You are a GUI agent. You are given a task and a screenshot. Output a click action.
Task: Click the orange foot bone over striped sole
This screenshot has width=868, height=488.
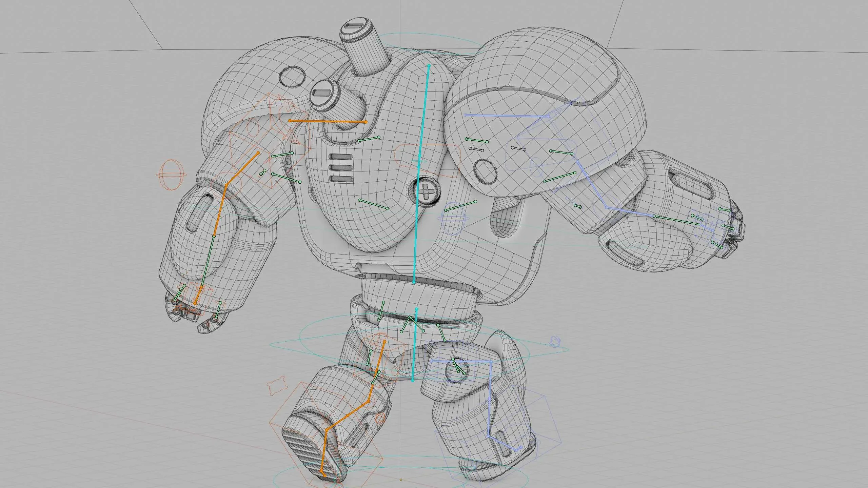pyautogui.click(x=324, y=455)
